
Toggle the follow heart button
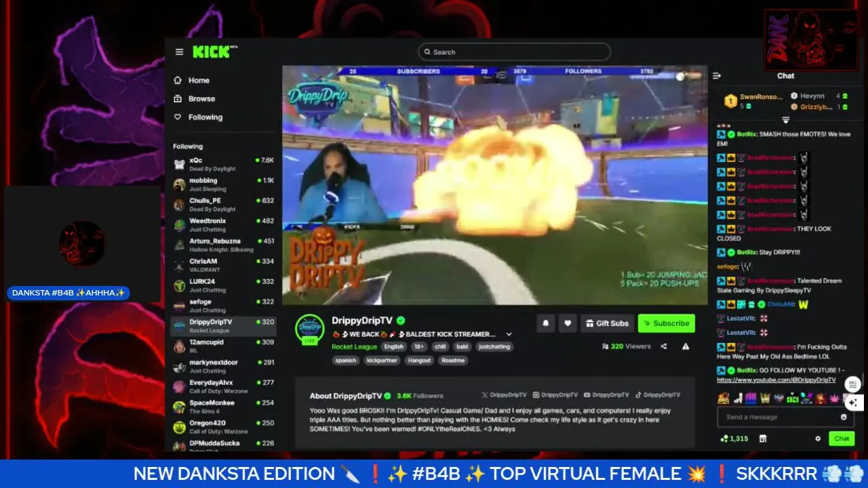568,323
